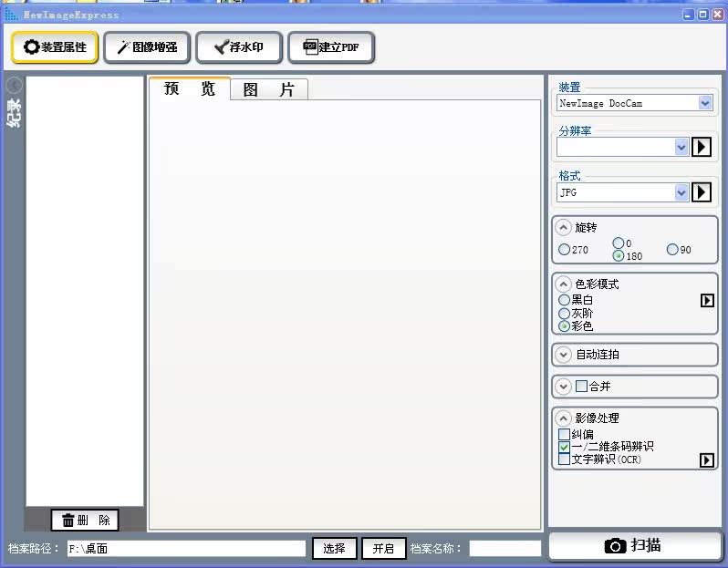The height and width of the screenshot is (568, 728).
Task: Click the play arrow next to 格式 JPG
Action: pyautogui.click(x=701, y=192)
